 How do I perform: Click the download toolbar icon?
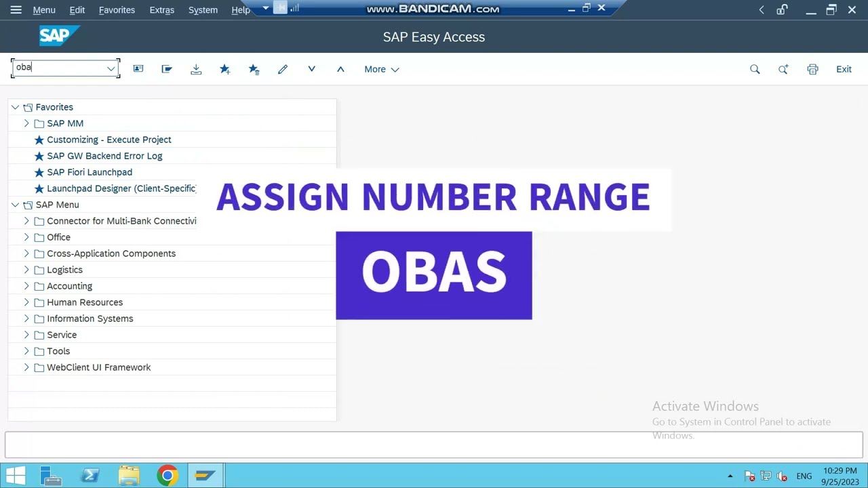196,69
